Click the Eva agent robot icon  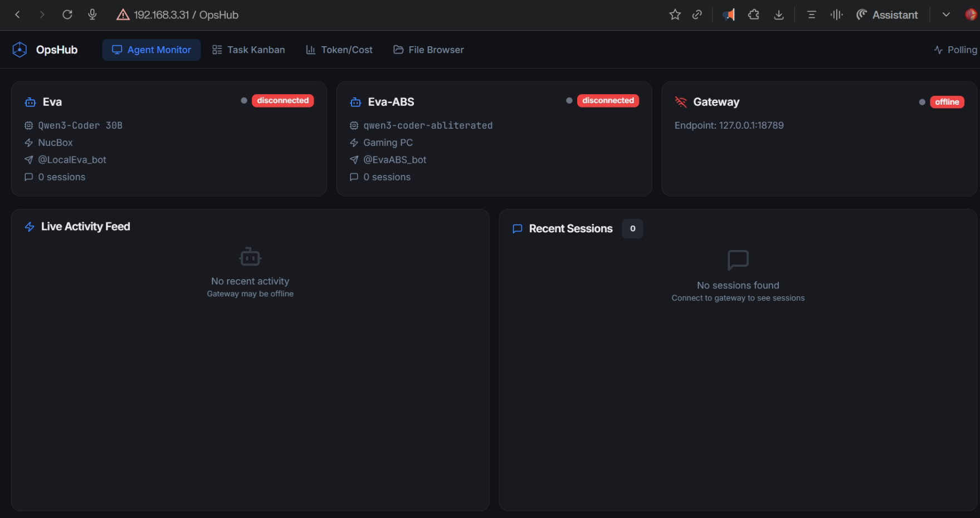(30, 102)
